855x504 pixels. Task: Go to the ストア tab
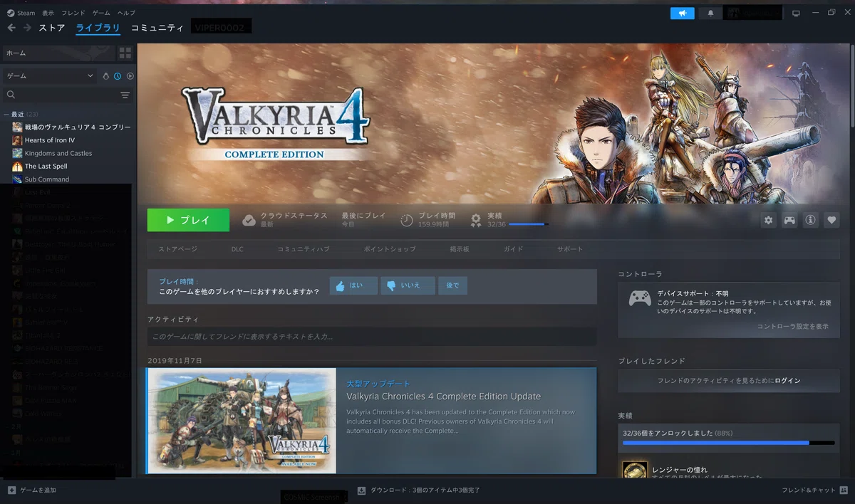52,28
